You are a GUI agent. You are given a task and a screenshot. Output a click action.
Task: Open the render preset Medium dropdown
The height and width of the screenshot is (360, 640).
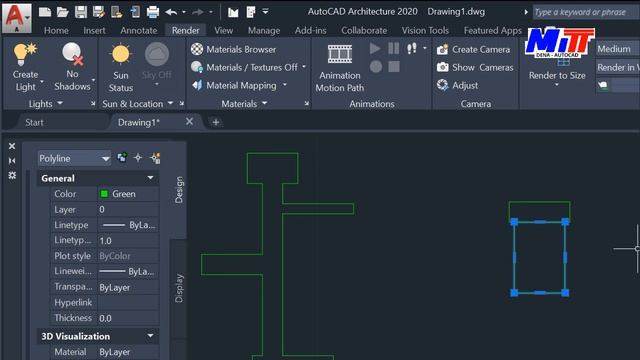618,49
